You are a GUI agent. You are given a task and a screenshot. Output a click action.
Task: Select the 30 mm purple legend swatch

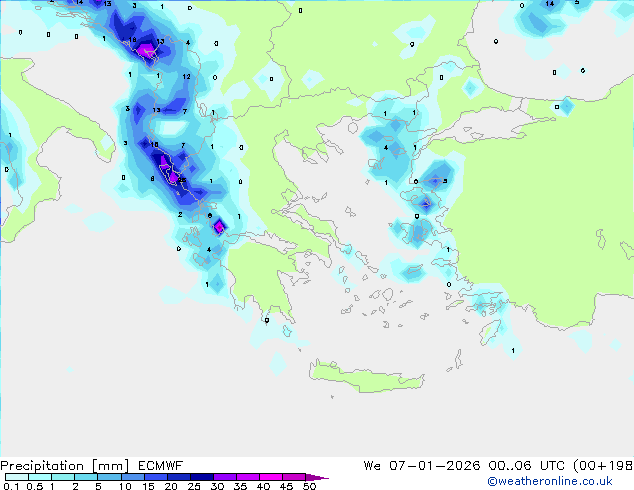[x=225, y=477]
